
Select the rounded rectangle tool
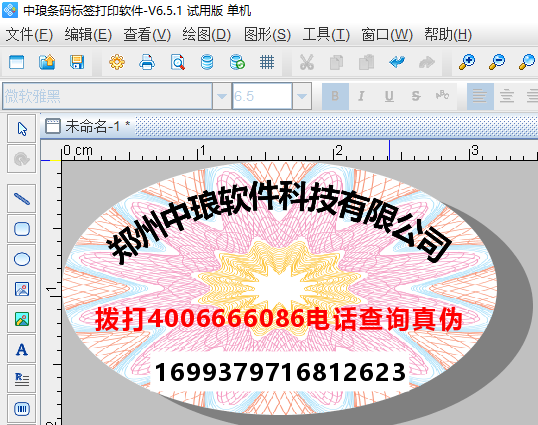click(x=22, y=229)
